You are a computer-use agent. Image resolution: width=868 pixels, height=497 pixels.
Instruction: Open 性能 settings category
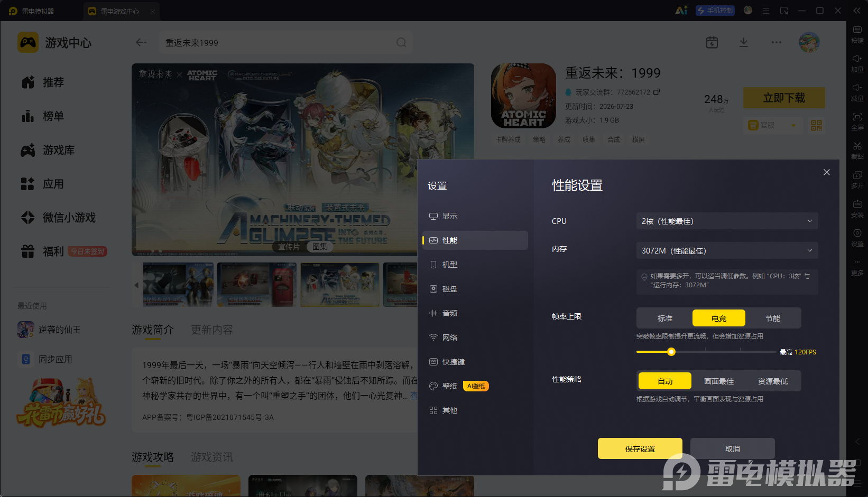[475, 240]
